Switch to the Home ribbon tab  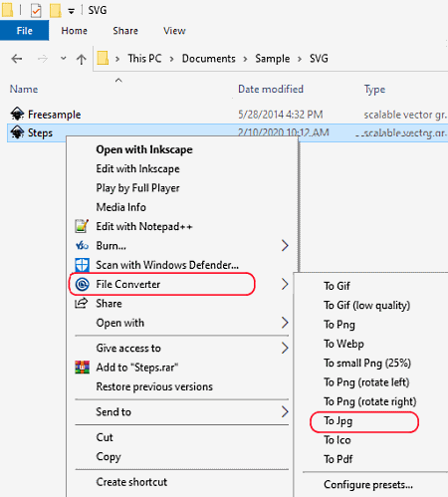[75, 31]
